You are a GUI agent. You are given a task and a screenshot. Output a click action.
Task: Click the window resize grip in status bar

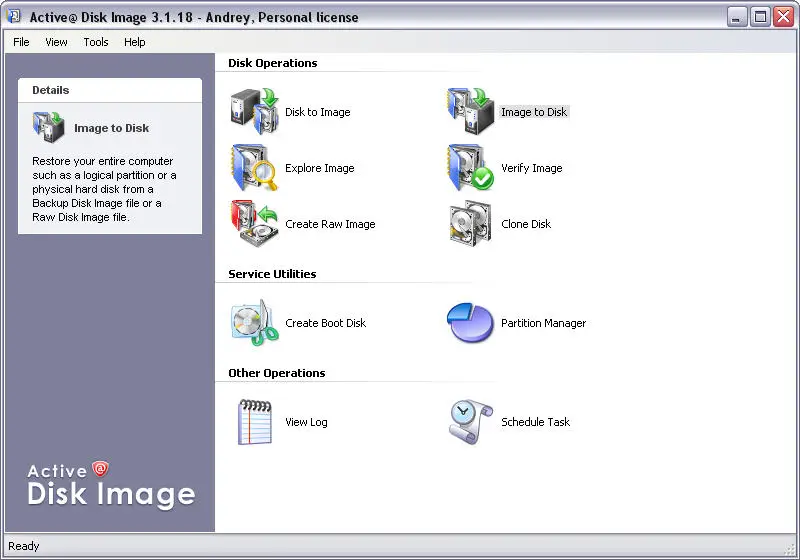point(790,550)
